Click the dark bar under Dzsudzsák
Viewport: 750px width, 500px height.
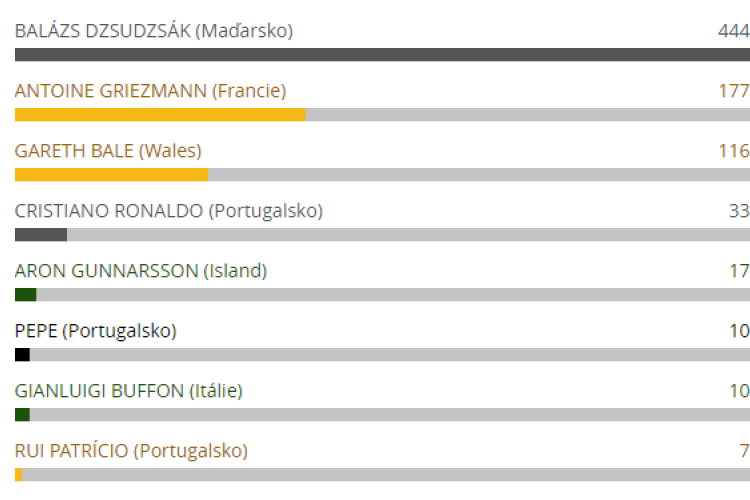[382, 55]
